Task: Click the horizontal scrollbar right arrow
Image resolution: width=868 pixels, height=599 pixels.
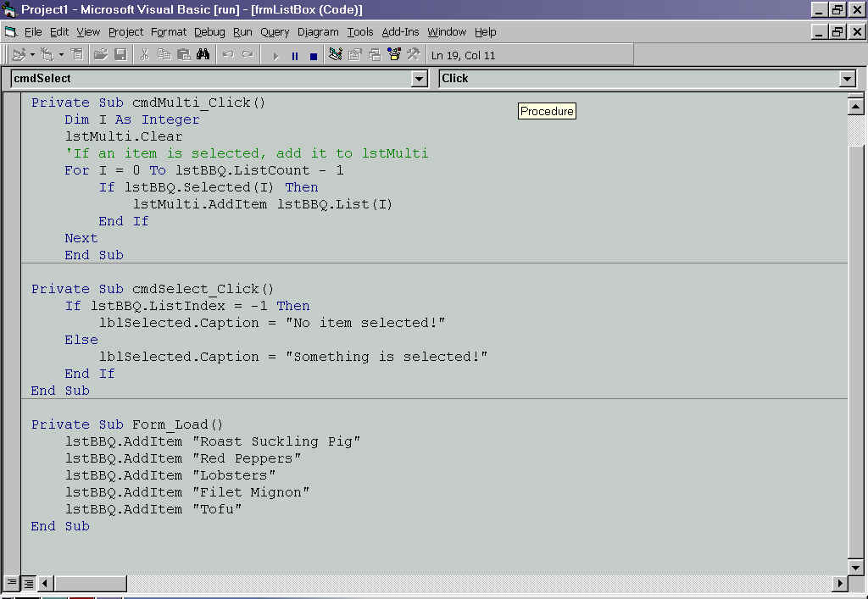Action: coord(840,583)
